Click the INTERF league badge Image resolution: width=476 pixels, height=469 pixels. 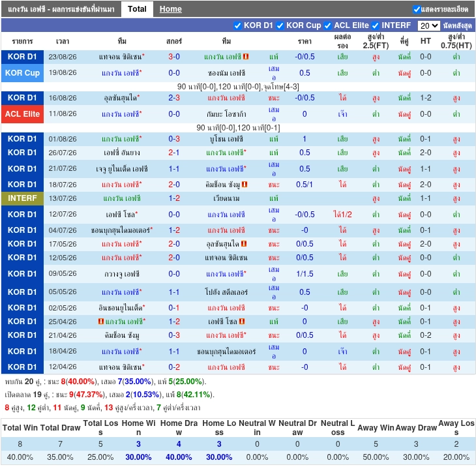tap(22, 198)
